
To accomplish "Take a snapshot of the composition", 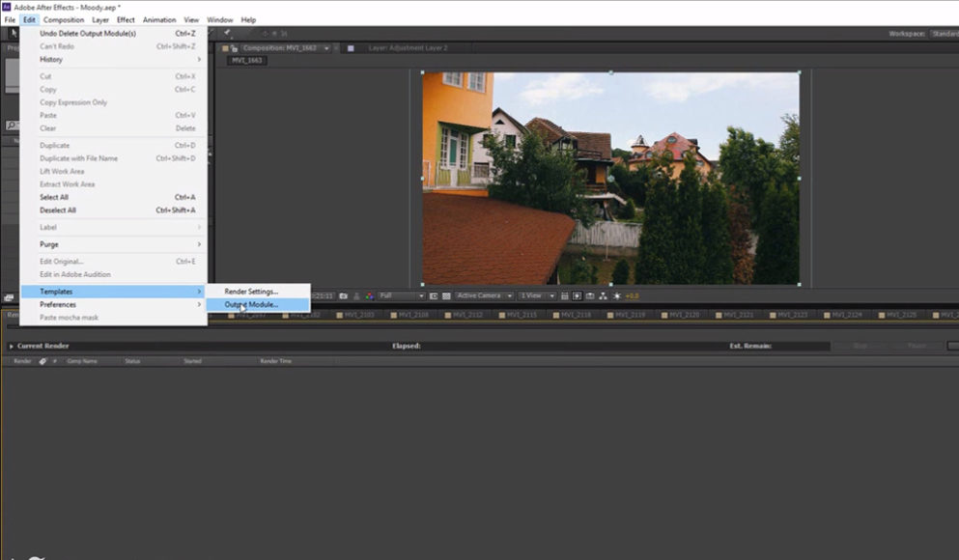I will (343, 295).
